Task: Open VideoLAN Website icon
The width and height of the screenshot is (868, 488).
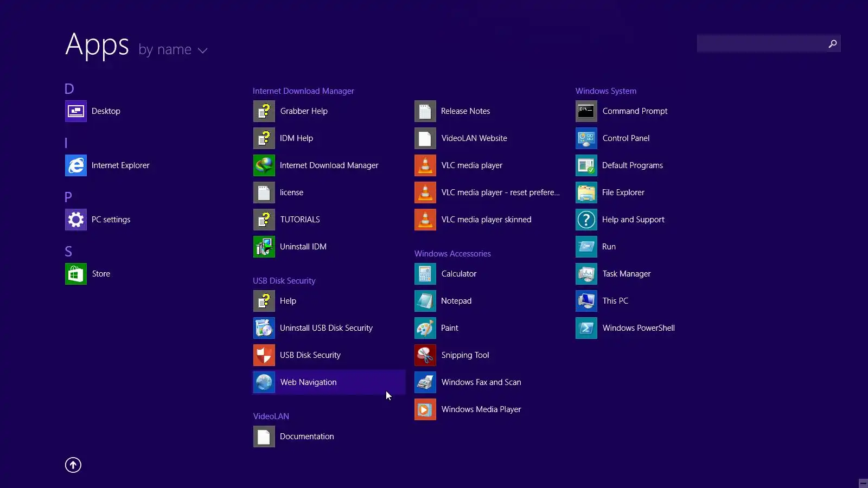Action: pyautogui.click(x=425, y=138)
